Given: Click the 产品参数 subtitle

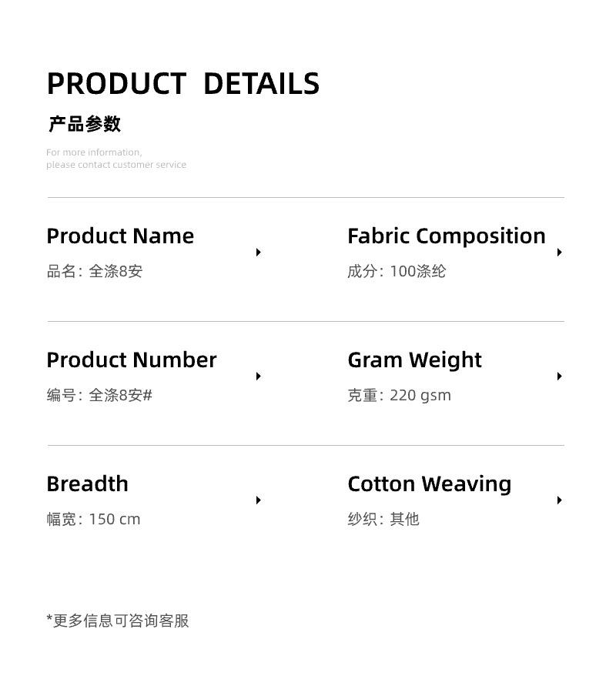Looking at the screenshot, I should [85, 124].
